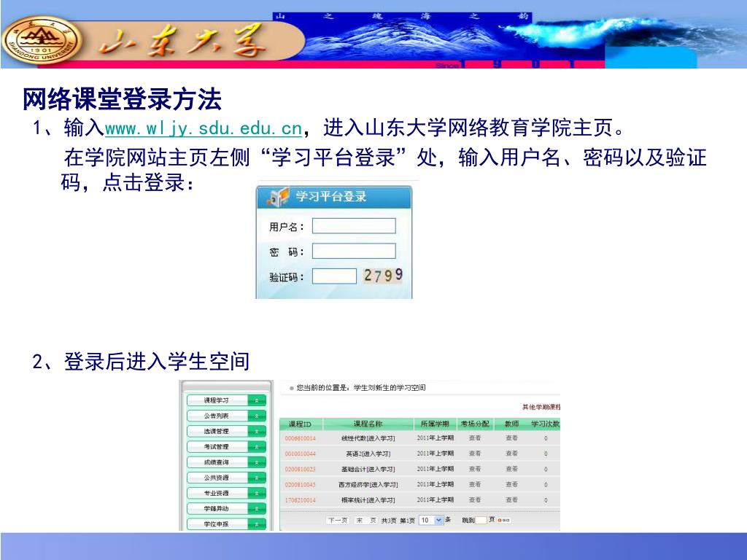Click 教师 查看 for 线性代数
This screenshot has width=747, height=560.
click(511, 437)
